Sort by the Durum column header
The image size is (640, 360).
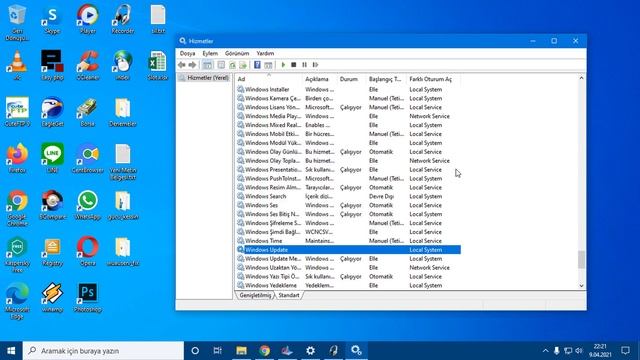(351, 79)
